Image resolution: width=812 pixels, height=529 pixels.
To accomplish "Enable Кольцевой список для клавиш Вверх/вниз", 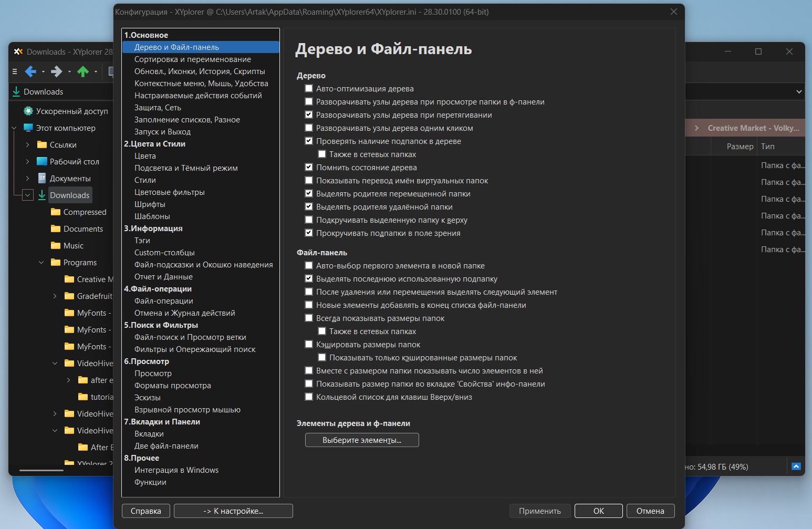I will point(309,397).
